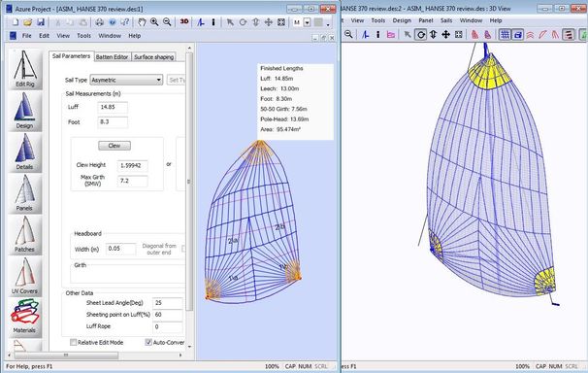This screenshot has width=588, height=373.
Task: Open the Edit Rig sidebar panel
Action: coord(25,69)
